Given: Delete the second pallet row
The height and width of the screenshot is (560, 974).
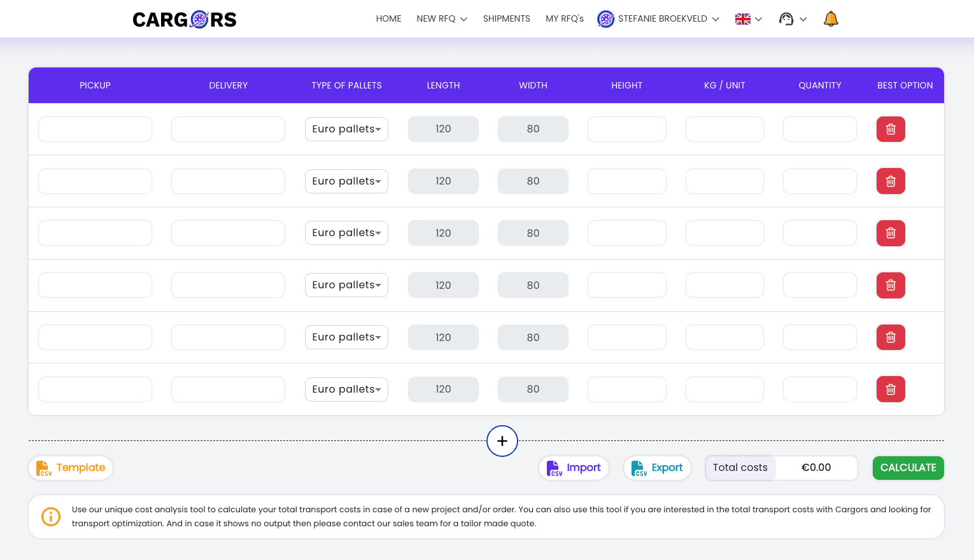Looking at the screenshot, I should pyautogui.click(x=891, y=181).
